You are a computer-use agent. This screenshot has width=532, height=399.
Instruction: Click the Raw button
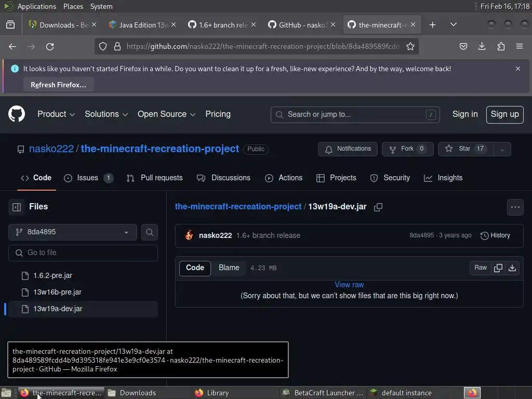point(481,268)
